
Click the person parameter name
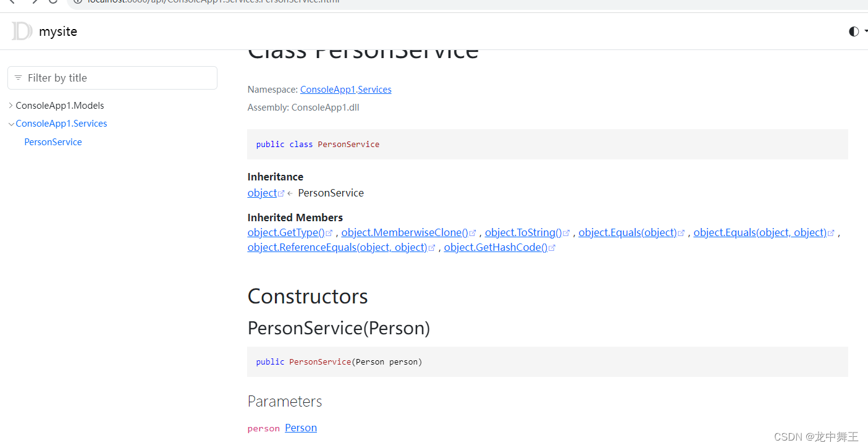264,428
